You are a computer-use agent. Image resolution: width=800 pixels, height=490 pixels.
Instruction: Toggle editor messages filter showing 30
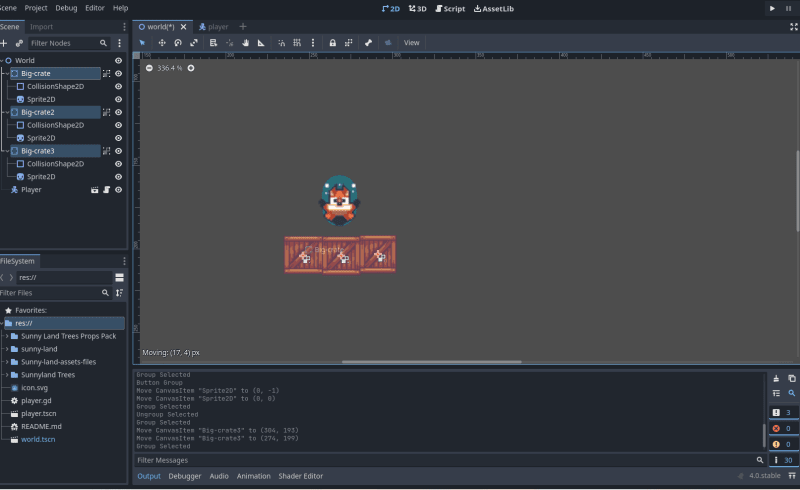point(783,460)
